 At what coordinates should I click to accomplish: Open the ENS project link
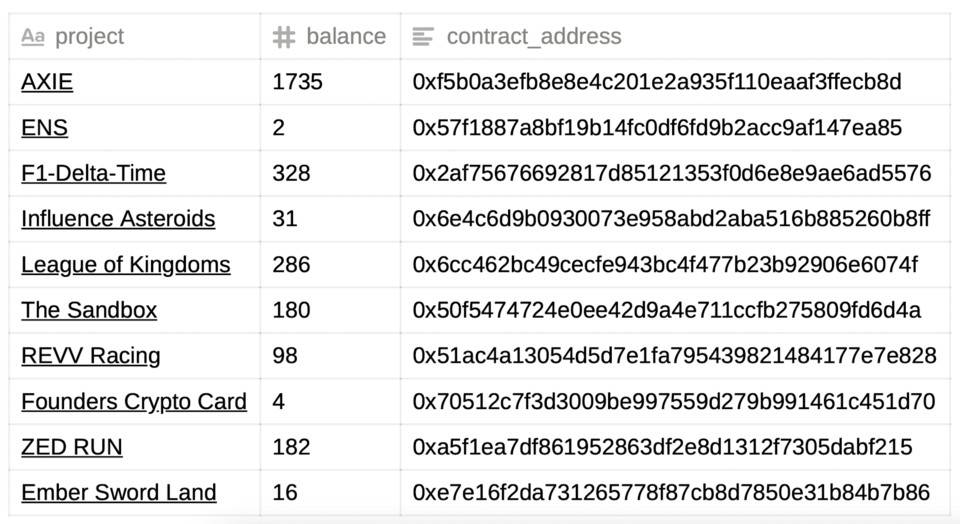44,128
